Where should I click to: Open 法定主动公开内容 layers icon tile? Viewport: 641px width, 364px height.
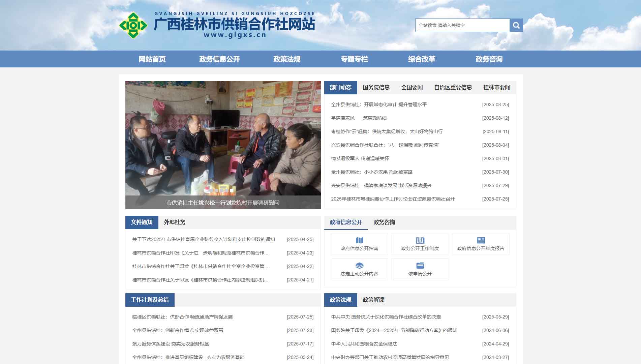(359, 269)
